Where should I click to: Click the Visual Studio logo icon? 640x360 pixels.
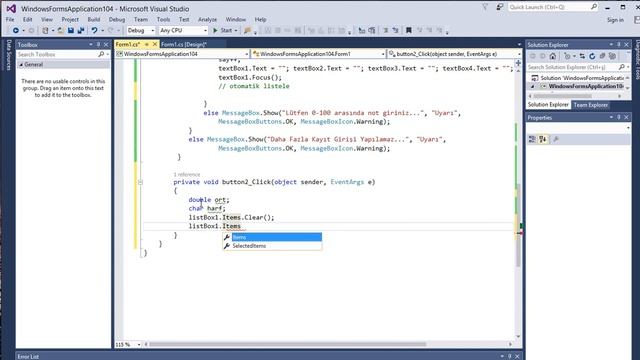pos(11,9)
